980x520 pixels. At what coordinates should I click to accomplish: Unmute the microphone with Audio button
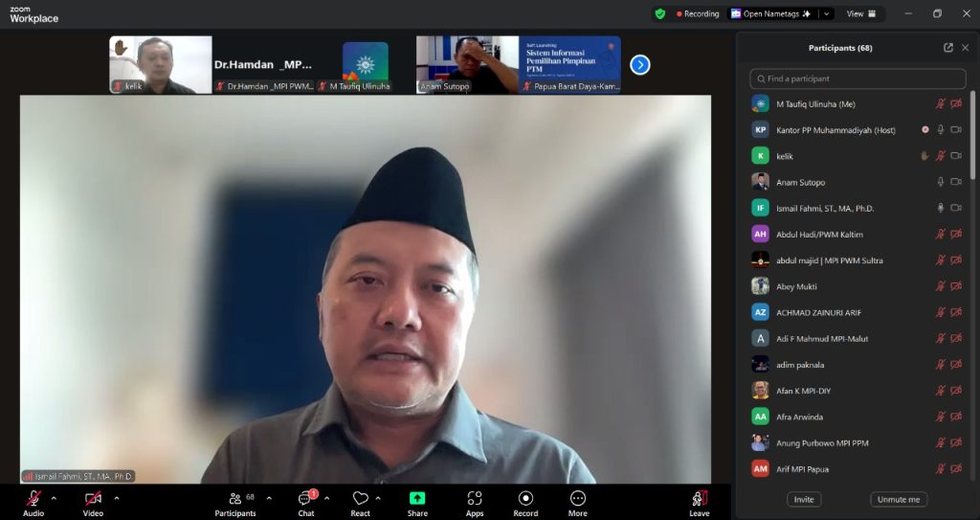pos(33,501)
